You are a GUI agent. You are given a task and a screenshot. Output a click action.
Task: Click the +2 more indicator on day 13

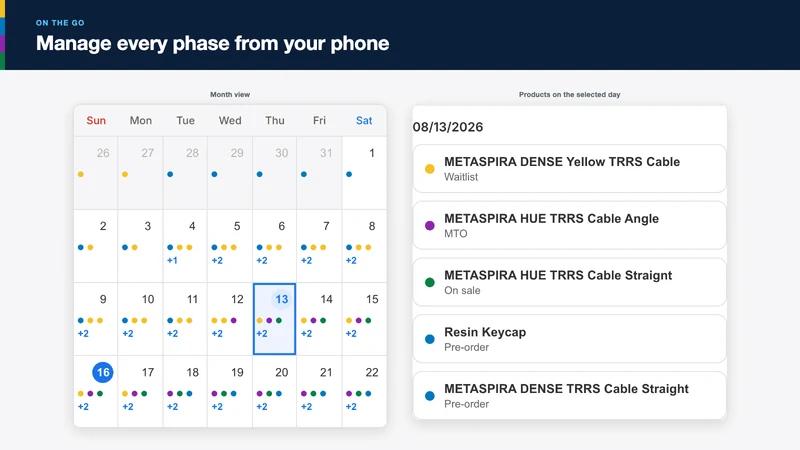click(x=262, y=334)
